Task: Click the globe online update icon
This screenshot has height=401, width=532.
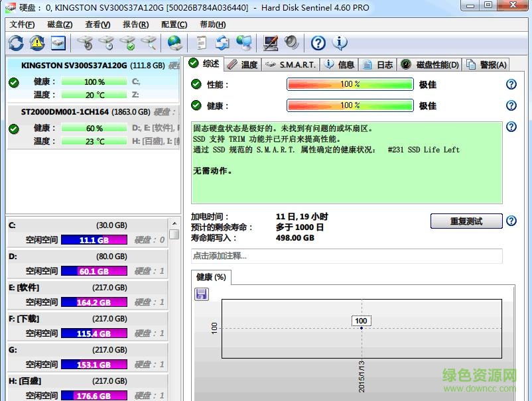Action: (173, 42)
